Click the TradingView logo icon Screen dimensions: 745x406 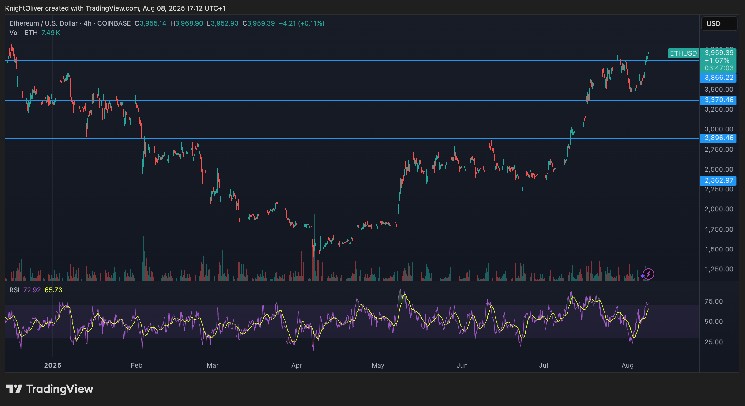15,389
